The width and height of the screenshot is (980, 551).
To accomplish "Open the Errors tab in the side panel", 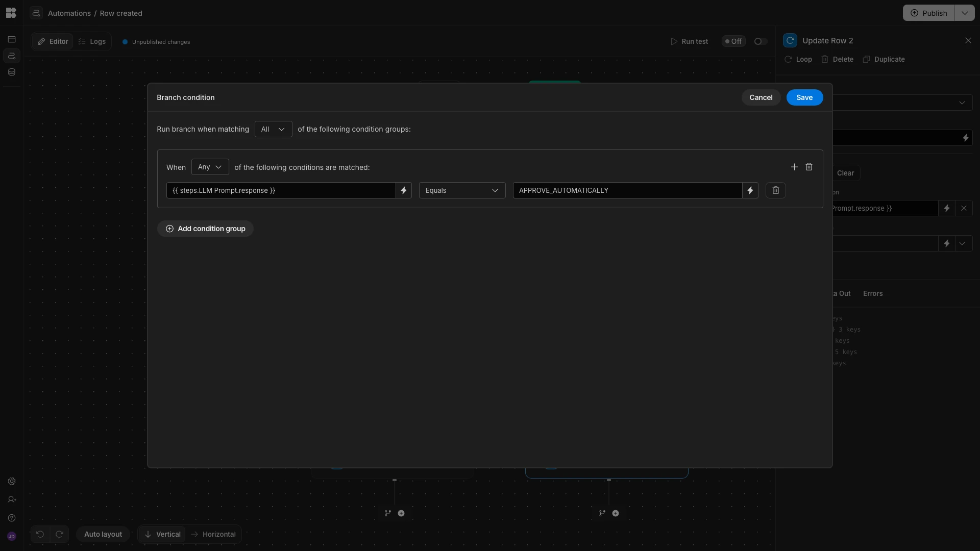I will tap(872, 293).
